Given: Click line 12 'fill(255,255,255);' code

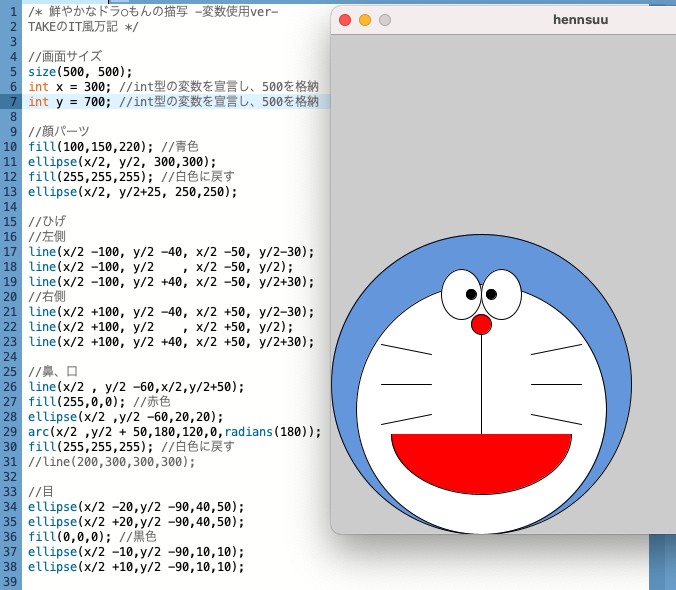Looking at the screenshot, I should pos(91,177).
